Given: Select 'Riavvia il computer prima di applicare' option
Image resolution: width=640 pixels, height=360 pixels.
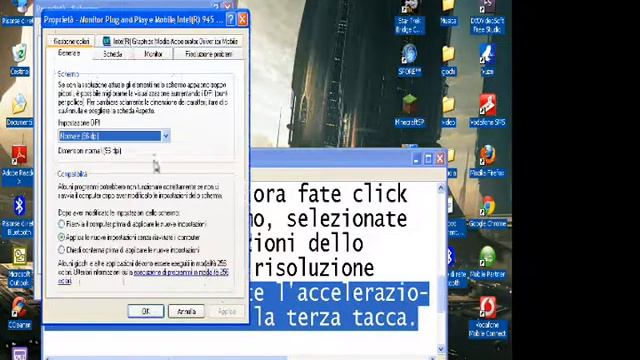Looking at the screenshot, I should click(x=61, y=224).
